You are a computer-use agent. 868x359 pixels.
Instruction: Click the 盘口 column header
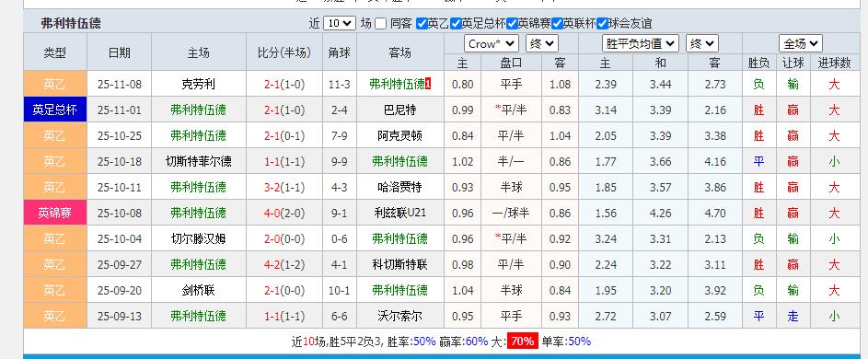pos(511,63)
